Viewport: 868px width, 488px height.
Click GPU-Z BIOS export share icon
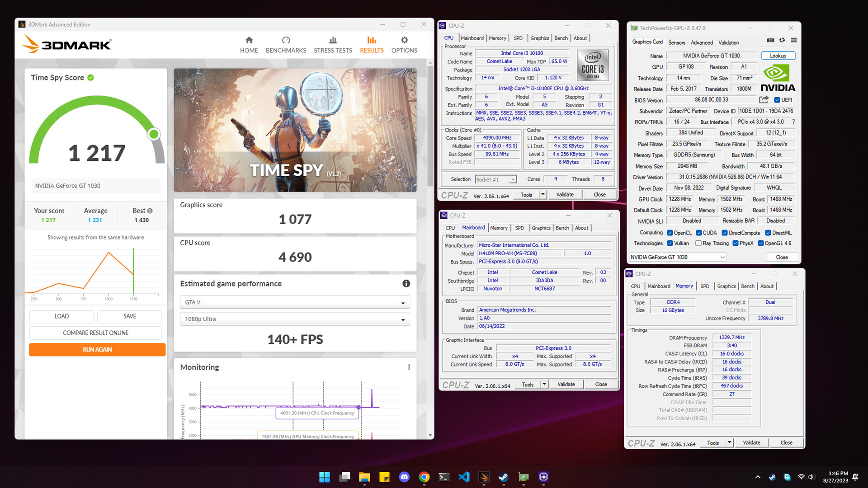764,99
